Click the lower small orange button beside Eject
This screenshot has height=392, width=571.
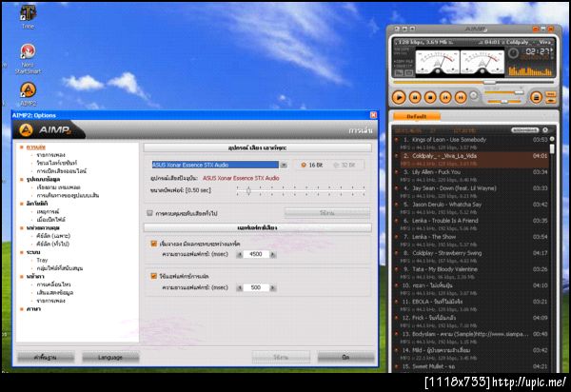point(551,101)
